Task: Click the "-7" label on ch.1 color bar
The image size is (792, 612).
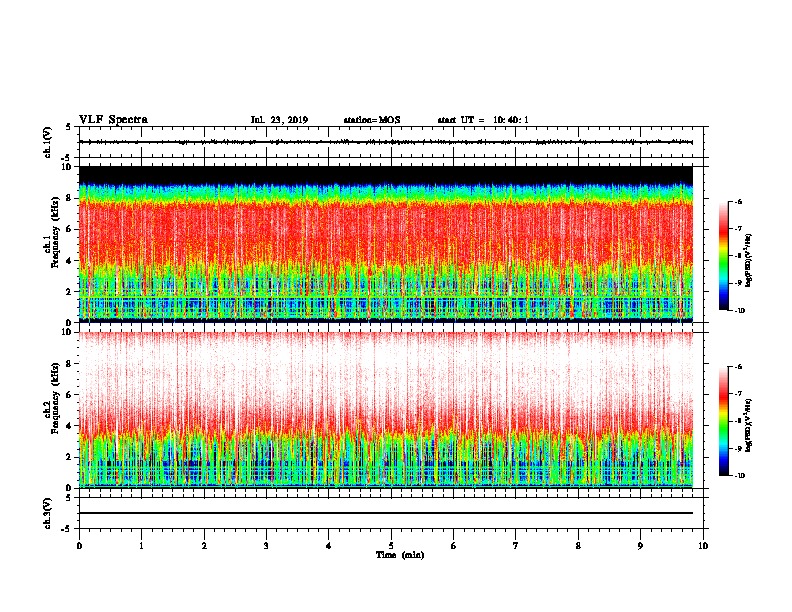Action: (738, 229)
